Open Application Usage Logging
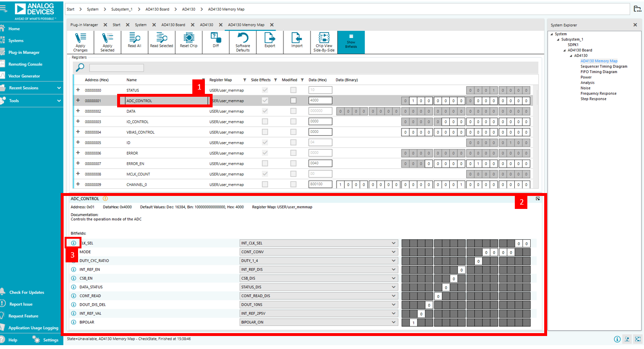Viewport: 644px width, 349px height. point(33,328)
